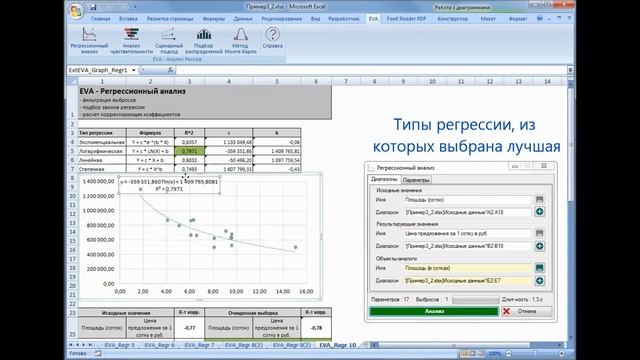This screenshot has height=360, width=640.
Task: Click cell with coefficient -0,77
Action: (189, 327)
